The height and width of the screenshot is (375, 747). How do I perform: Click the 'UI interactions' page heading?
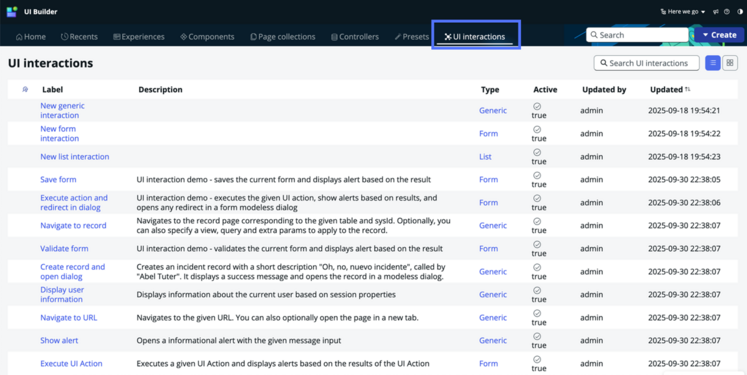coord(50,63)
